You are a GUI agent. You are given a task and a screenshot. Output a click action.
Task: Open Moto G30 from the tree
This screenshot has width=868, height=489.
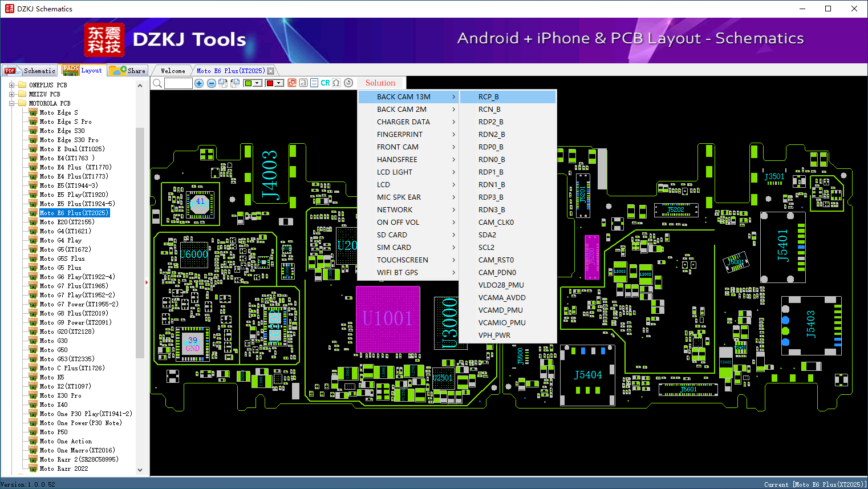click(x=54, y=341)
